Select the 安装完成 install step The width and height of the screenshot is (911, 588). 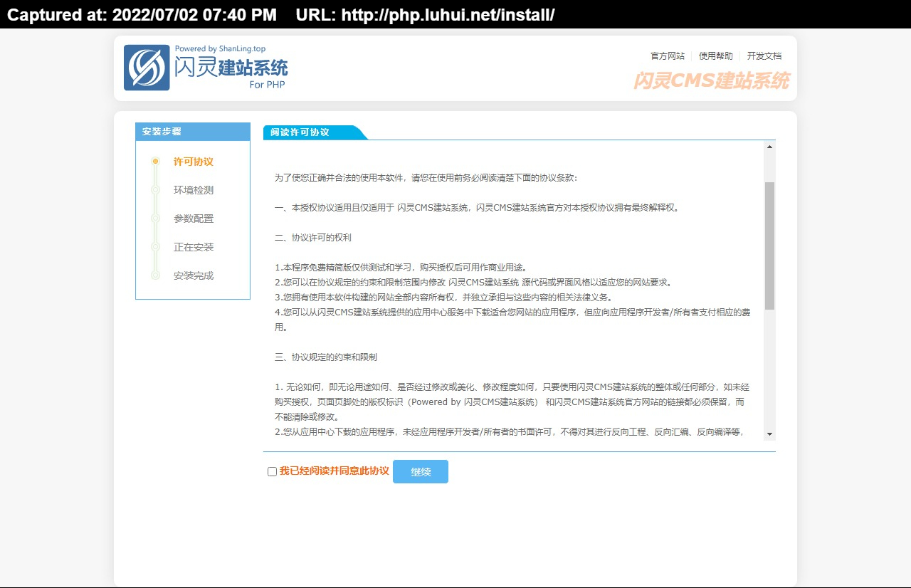point(194,275)
